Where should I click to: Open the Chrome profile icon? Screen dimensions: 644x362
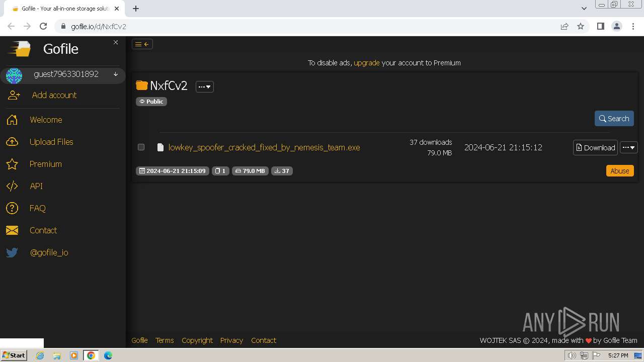[x=616, y=26]
